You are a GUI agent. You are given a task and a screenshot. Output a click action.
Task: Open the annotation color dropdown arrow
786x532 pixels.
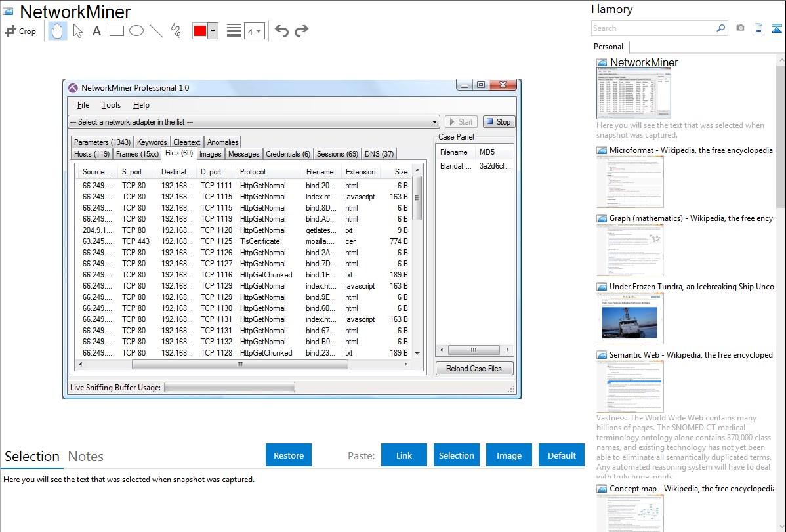pyautogui.click(x=213, y=31)
